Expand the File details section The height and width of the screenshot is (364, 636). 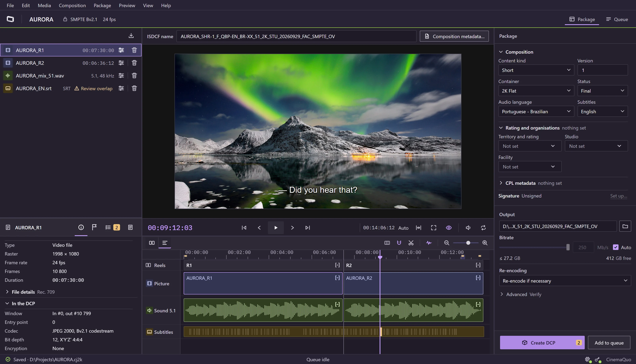coord(7,292)
